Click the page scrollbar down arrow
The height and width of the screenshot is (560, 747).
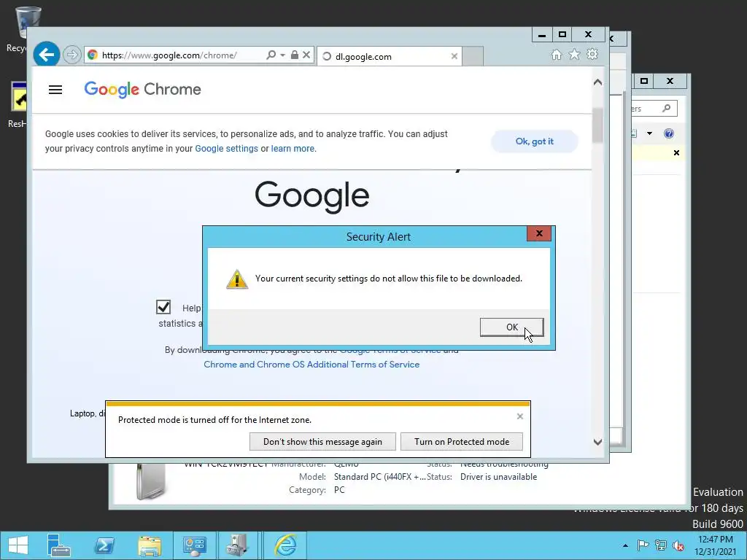(597, 442)
